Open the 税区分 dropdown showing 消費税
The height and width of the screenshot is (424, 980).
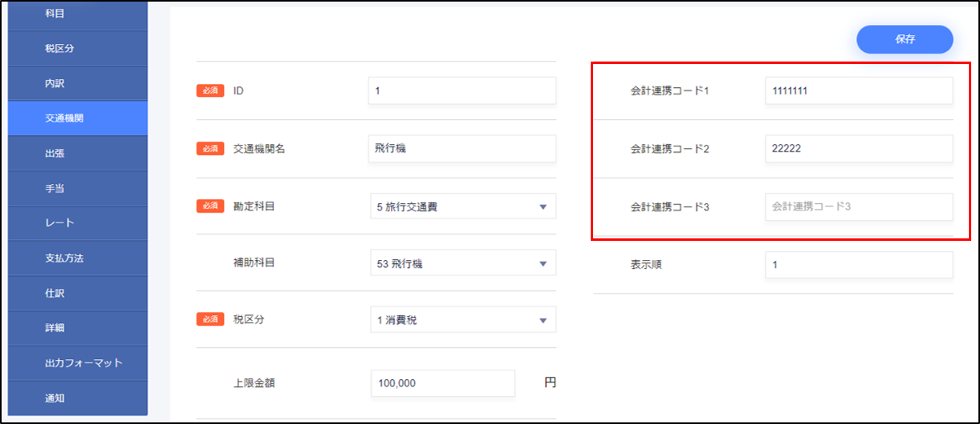pyautogui.click(x=463, y=320)
